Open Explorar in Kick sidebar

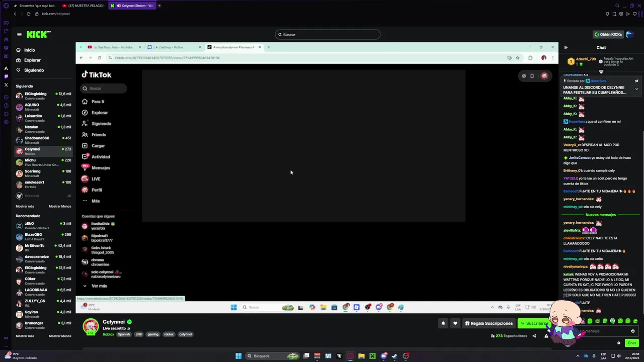pos(32,60)
